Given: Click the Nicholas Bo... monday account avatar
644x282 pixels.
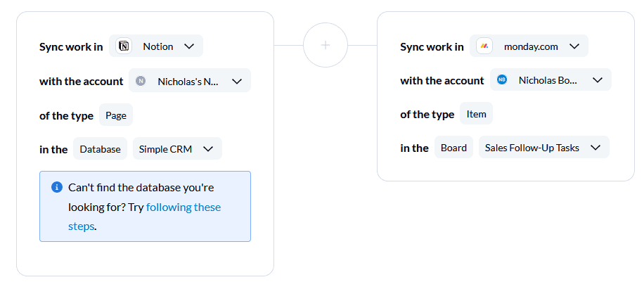Looking at the screenshot, I should coord(502,79).
